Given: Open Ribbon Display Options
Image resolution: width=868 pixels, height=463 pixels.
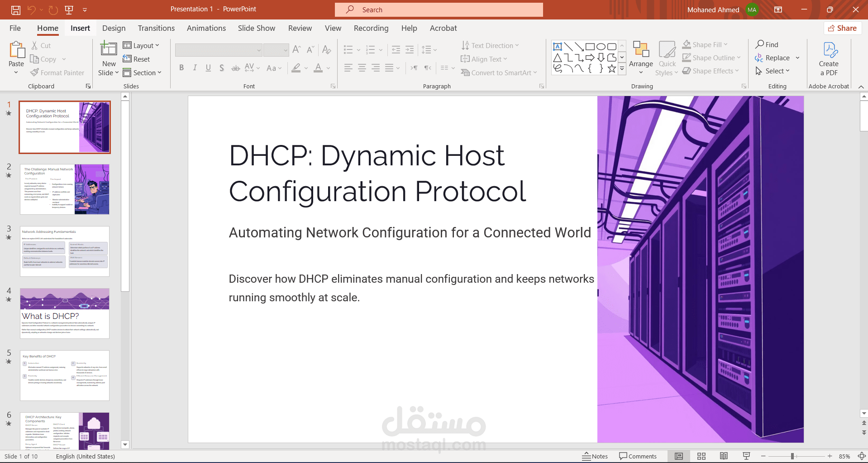Looking at the screenshot, I should (x=778, y=10).
